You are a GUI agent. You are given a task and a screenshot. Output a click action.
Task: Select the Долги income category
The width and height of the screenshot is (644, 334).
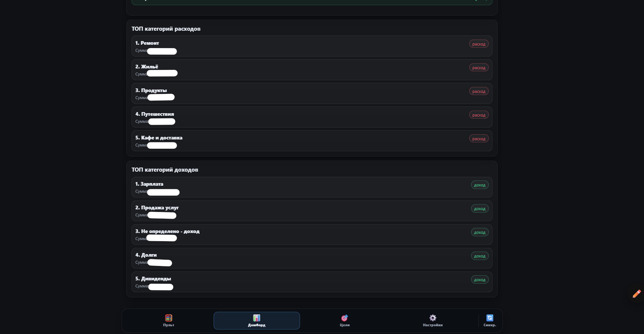[311, 258]
